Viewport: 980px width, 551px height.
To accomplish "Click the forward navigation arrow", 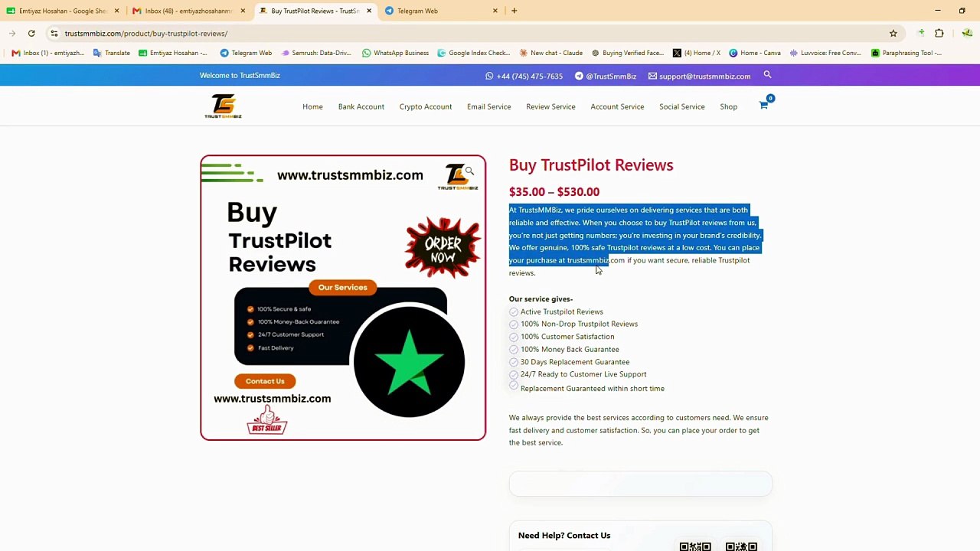I will click(x=12, y=34).
